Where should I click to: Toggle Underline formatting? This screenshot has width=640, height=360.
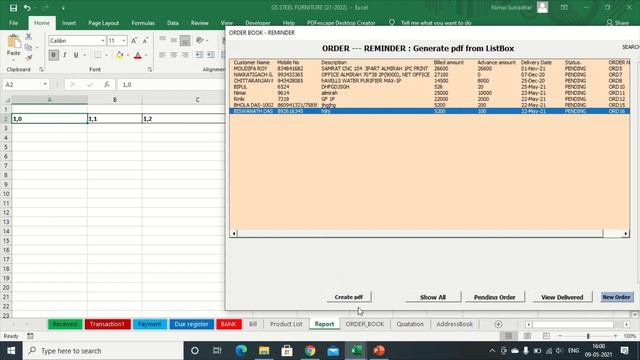tap(76, 55)
